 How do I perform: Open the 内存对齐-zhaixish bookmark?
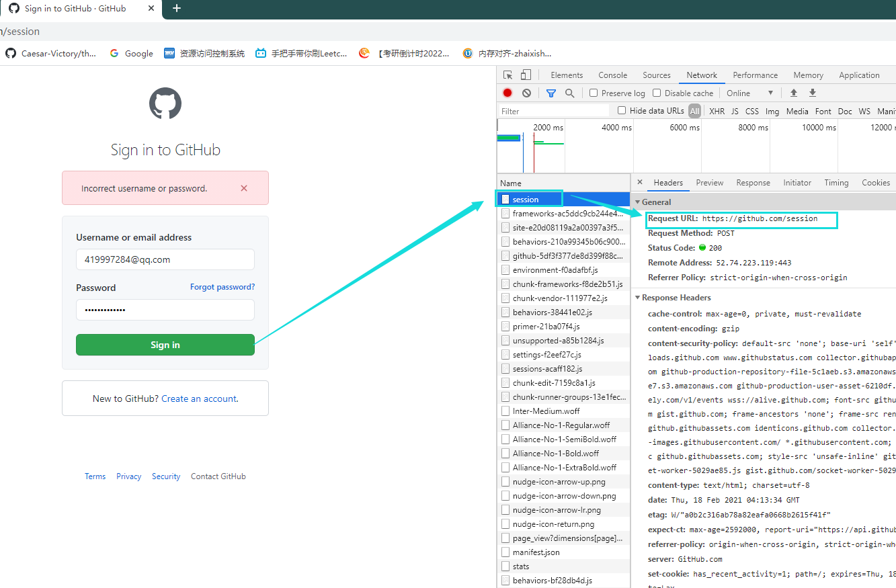[507, 54]
